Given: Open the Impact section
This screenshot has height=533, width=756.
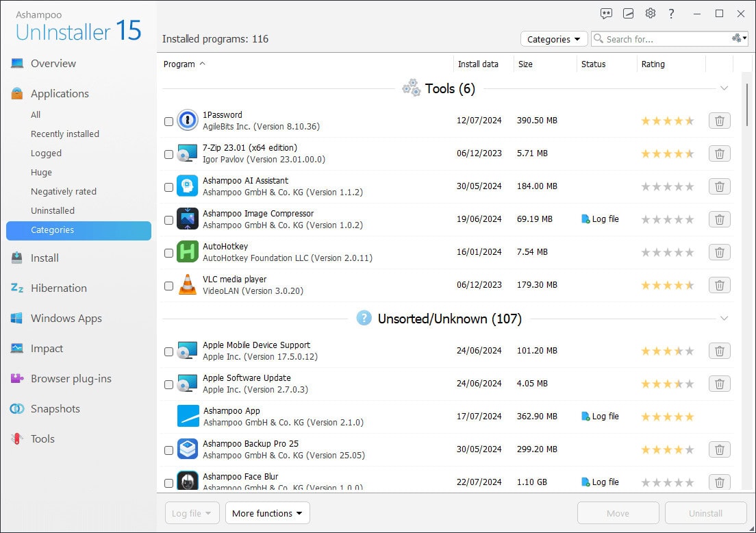Looking at the screenshot, I should pyautogui.click(x=47, y=348).
